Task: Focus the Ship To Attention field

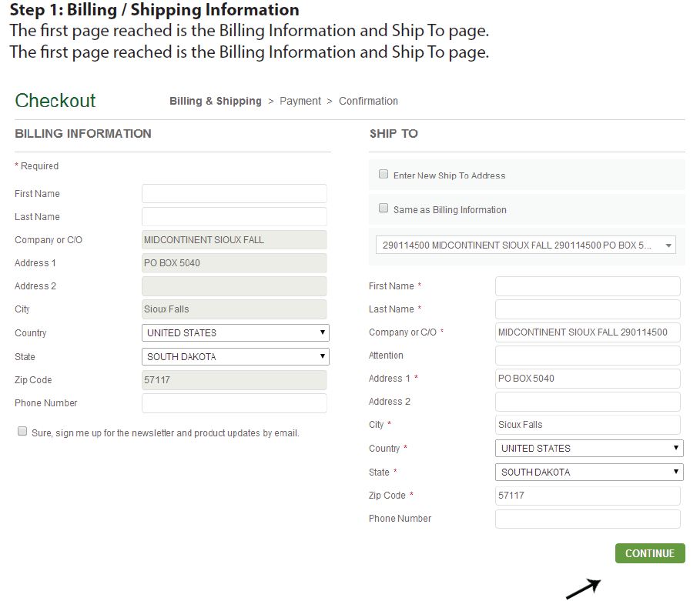Action: tap(588, 356)
